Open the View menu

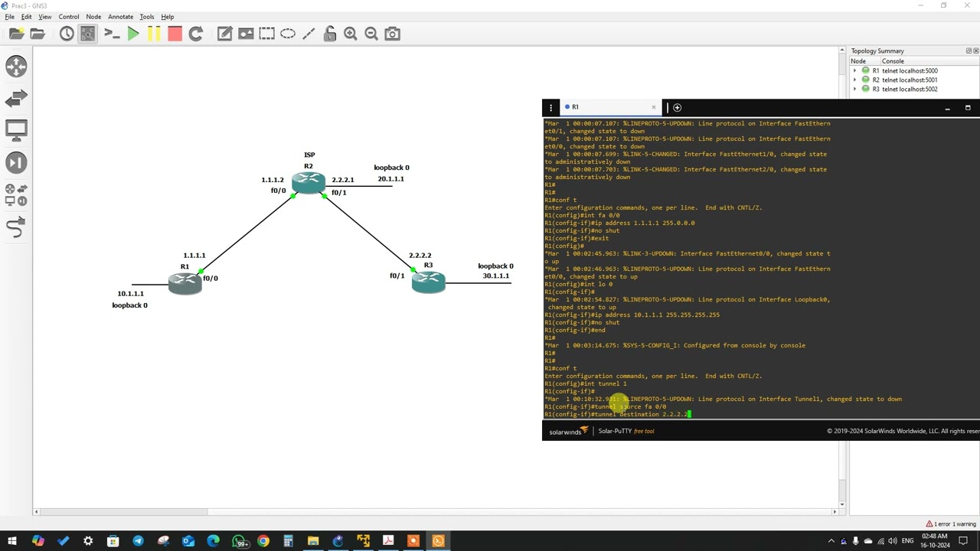tap(45, 17)
